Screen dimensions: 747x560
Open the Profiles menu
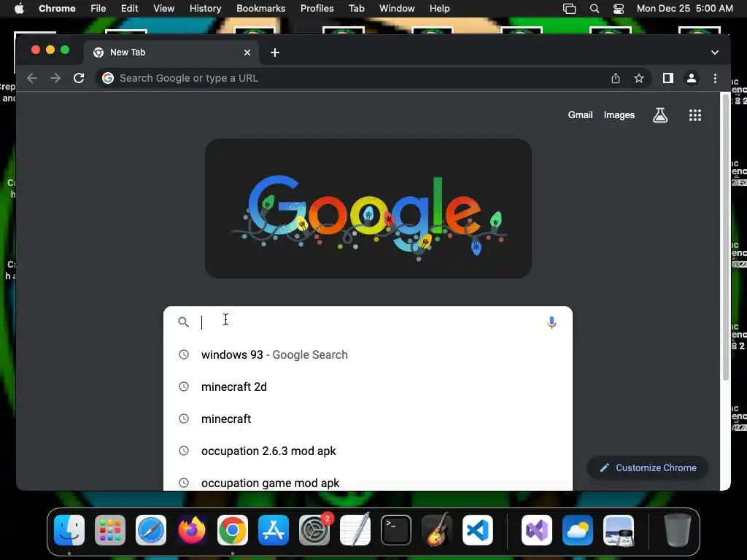click(x=317, y=9)
